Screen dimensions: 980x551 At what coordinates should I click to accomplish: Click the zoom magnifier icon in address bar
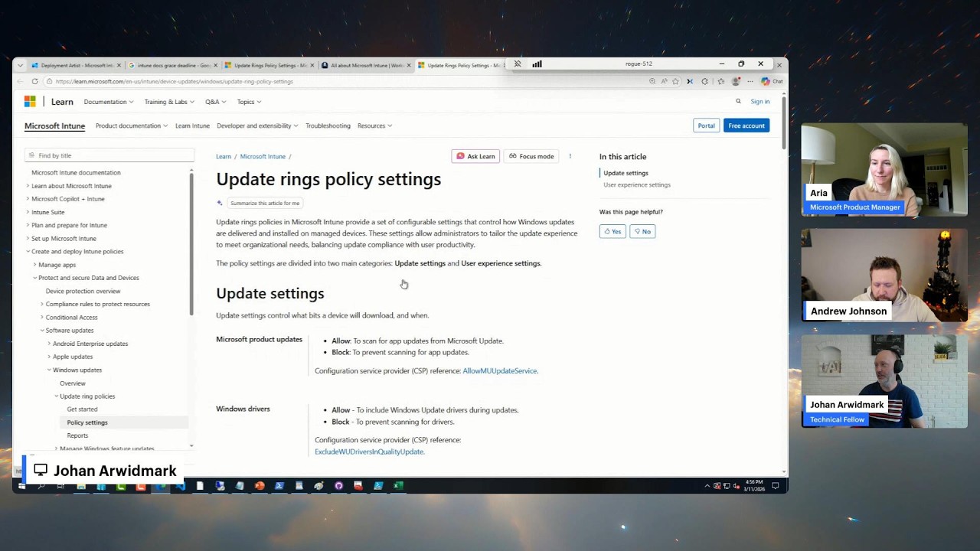(x=652, y=81)
